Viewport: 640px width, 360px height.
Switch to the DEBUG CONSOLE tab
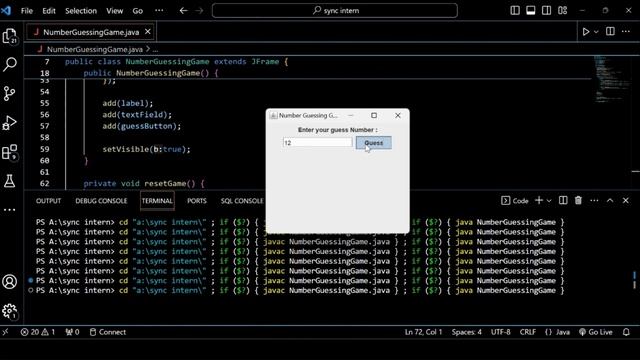pos(101,201)
